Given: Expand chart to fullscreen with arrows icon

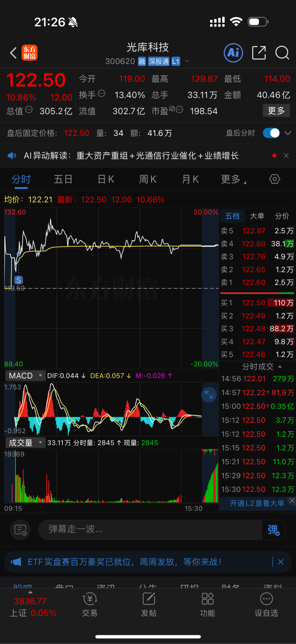Looking at the screenshot, I should (x=209, y=395).
